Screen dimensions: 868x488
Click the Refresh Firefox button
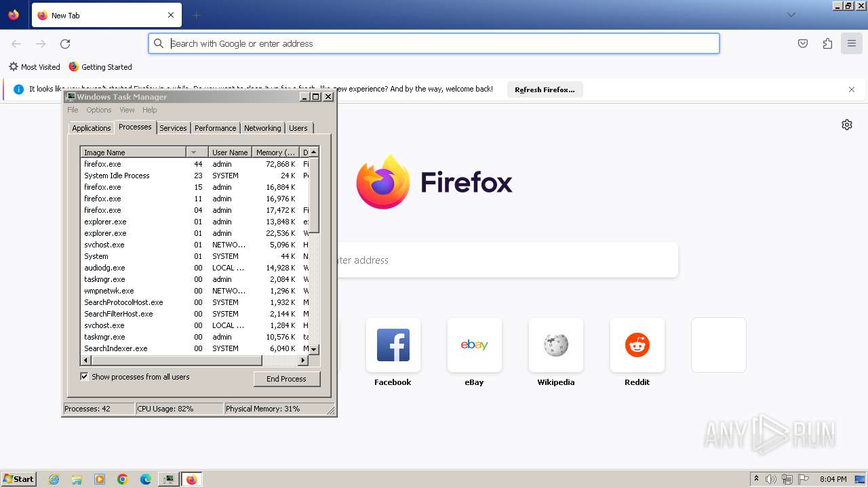(545, 89)
